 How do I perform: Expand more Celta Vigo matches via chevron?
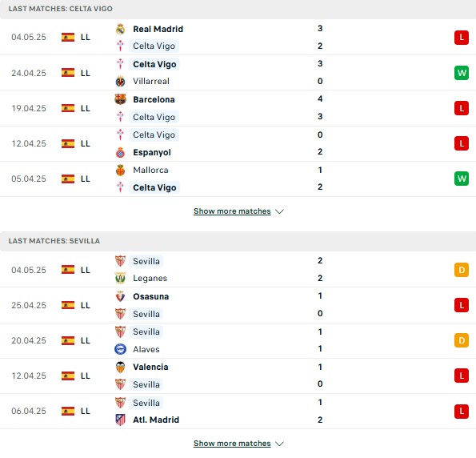tap(279, 211)
